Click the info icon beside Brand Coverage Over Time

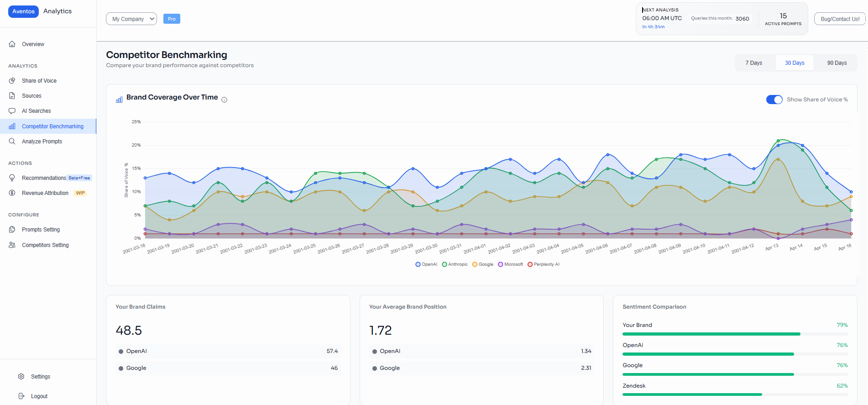click(225, 100)
